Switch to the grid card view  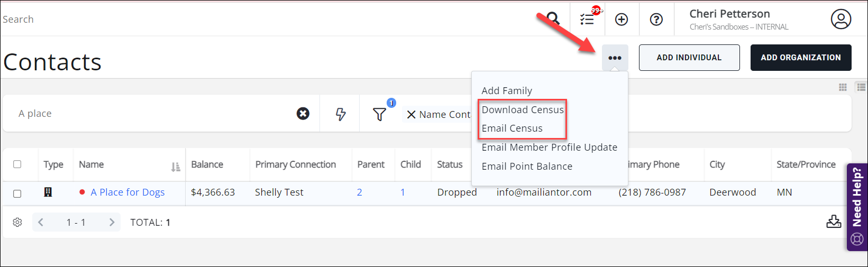843,87
